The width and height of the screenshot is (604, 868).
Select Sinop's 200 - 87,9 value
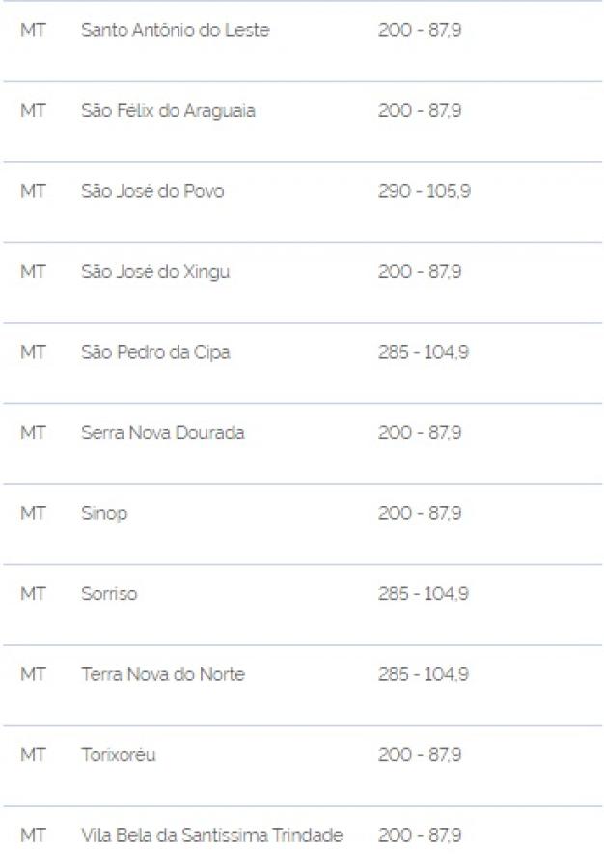click(x=420, y=513)
